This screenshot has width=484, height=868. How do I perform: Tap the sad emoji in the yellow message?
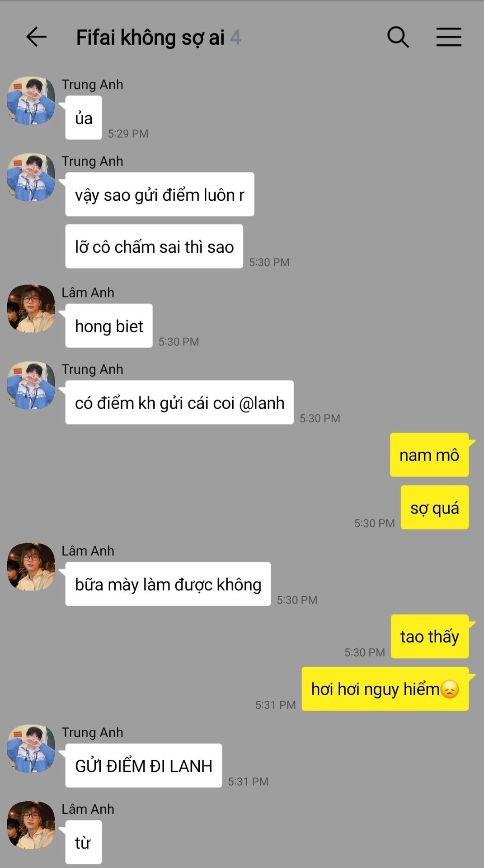[450, 689]
